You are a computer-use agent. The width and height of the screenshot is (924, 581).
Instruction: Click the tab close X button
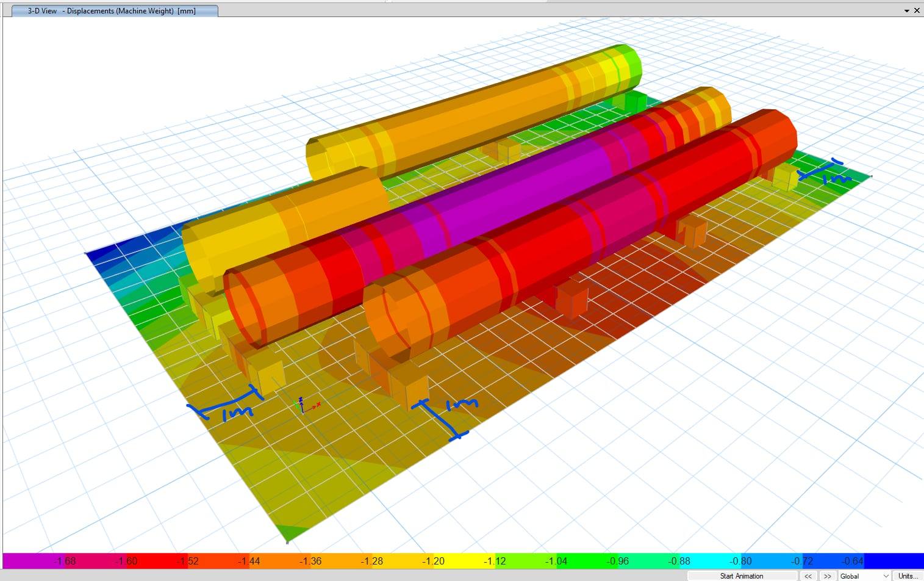pos(917,10)
